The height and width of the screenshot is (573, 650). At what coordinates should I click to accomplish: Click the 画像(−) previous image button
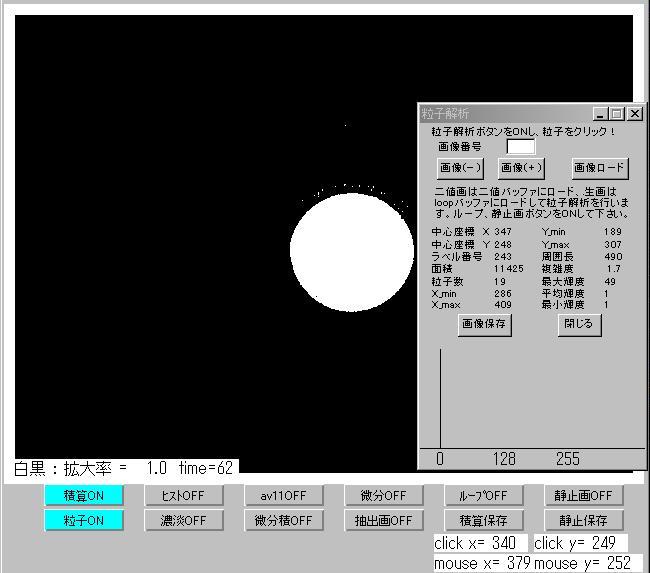coord(460,168)
